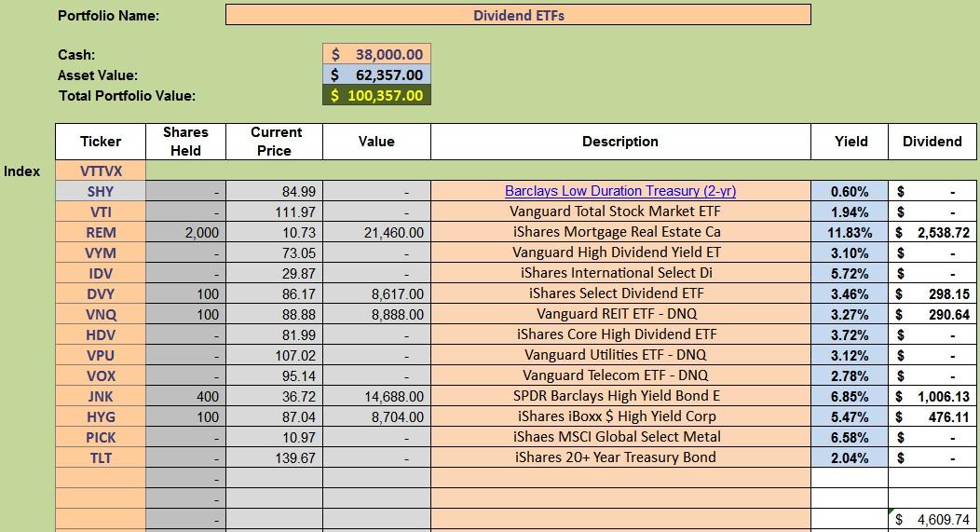Select the Vanguard High Dividend Yield ET description
Image resolution: width=980 pixels, height=532 pixels.
620,253
